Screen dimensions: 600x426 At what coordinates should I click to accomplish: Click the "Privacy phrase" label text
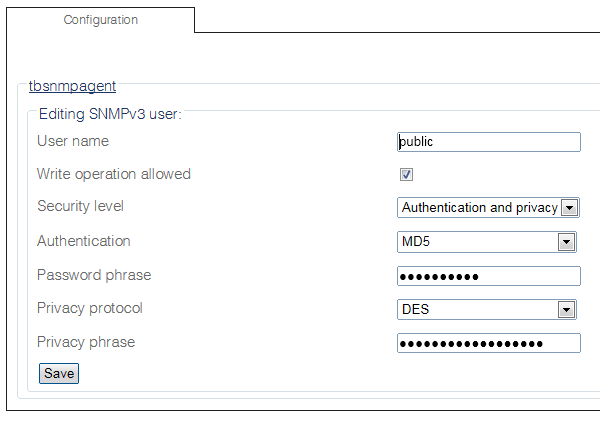tap(86, 342)
